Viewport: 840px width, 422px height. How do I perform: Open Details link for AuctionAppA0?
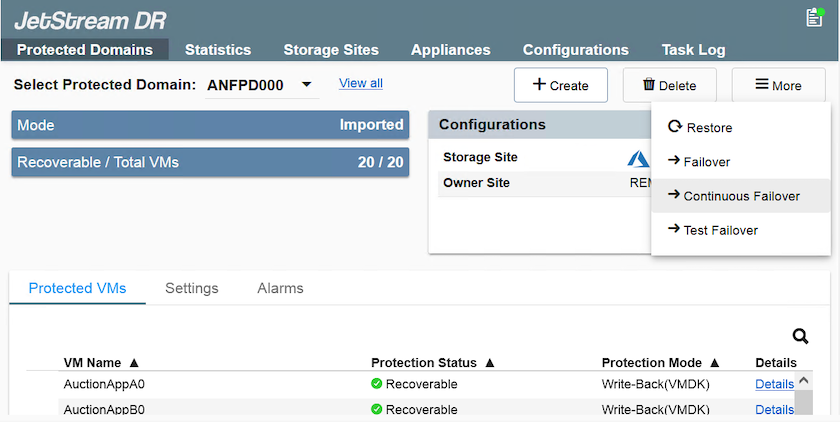[x=774, y=384]
